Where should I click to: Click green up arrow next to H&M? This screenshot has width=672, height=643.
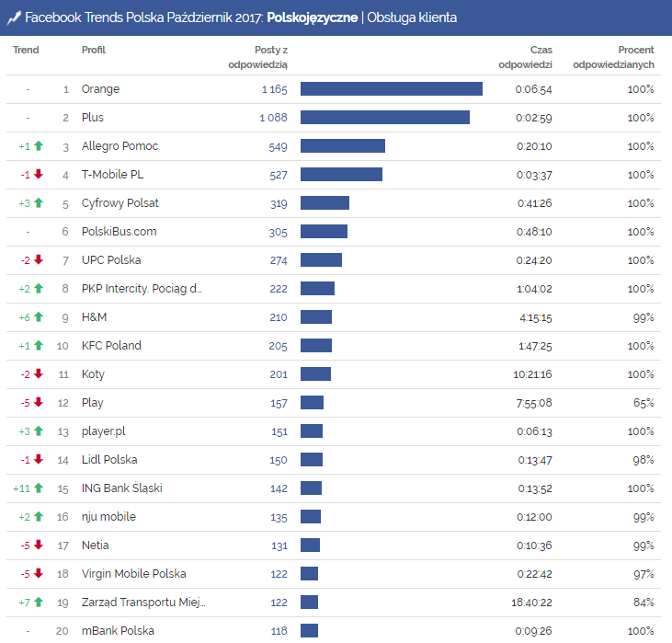pyautogui.click(x=39, y=317)
